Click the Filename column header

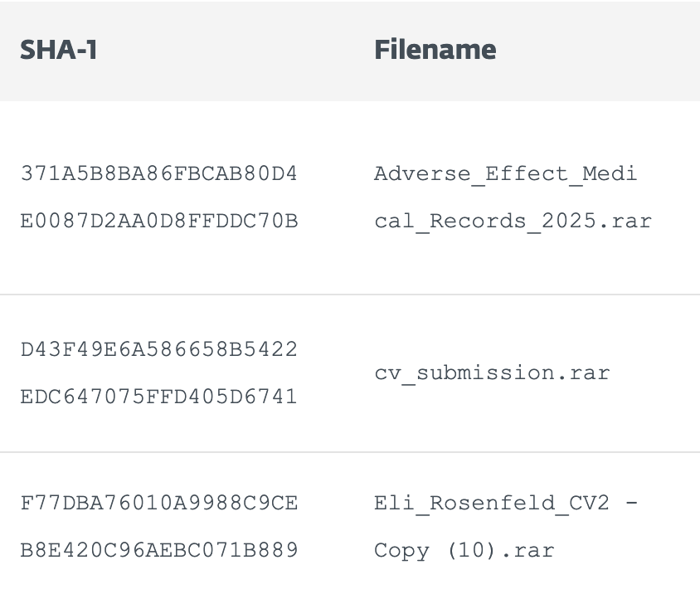click(435, 51)
